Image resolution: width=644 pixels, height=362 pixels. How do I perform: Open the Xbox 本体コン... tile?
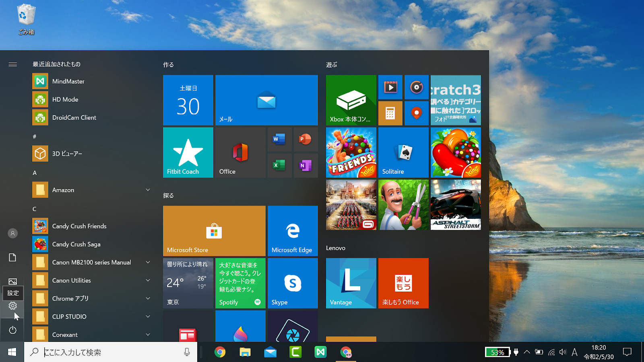(x=351, y=100)
